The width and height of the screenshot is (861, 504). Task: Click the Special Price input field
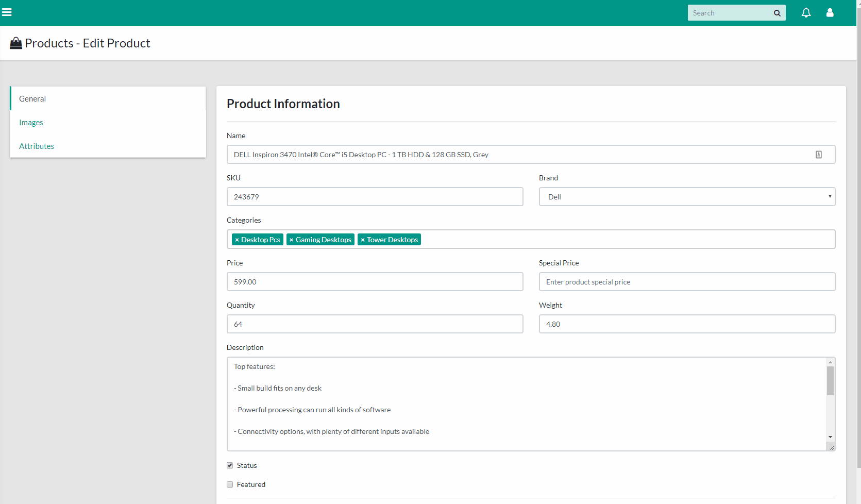click(x=687, y=281)
